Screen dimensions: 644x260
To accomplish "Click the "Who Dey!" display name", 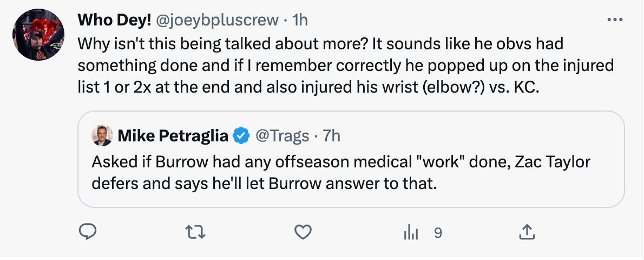I will point(113,20).
